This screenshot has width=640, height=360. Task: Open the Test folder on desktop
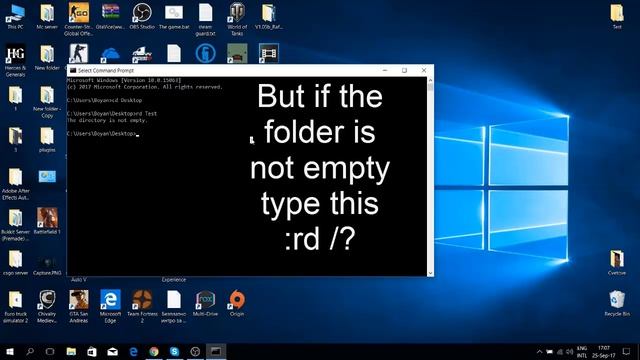coord(617,16)
